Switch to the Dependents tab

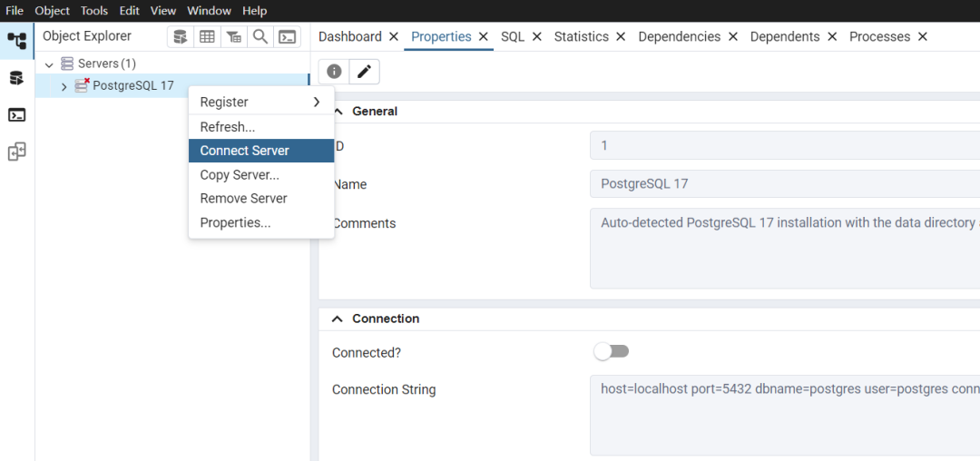pyautogui.click(x=785, y=37)
